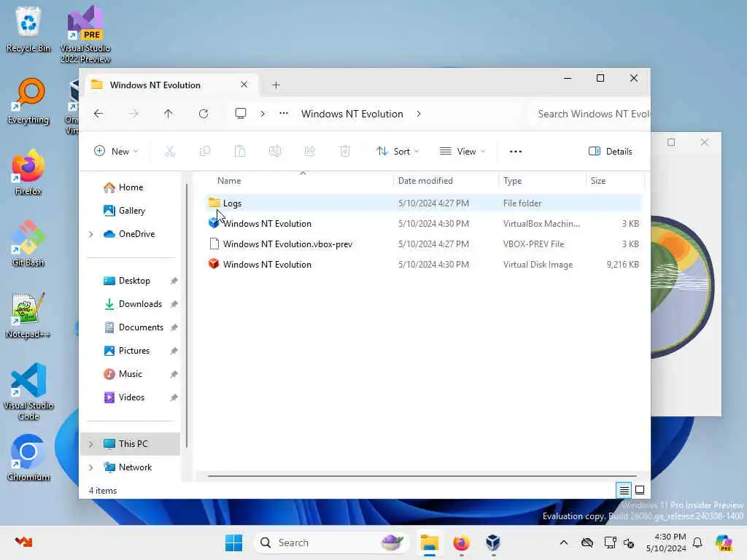The image size is (747, 560).
Task: Add a new File Explorer tab
Action: tap(276, 85)
